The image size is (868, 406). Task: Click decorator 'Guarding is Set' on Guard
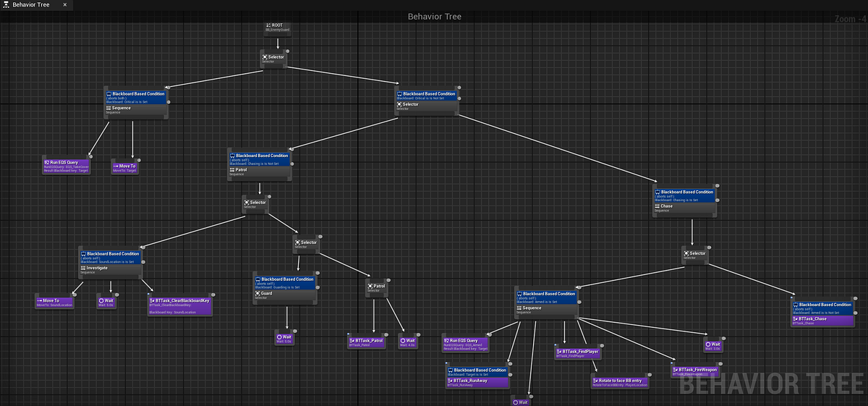pyautogui.click(x=285, y=283)
